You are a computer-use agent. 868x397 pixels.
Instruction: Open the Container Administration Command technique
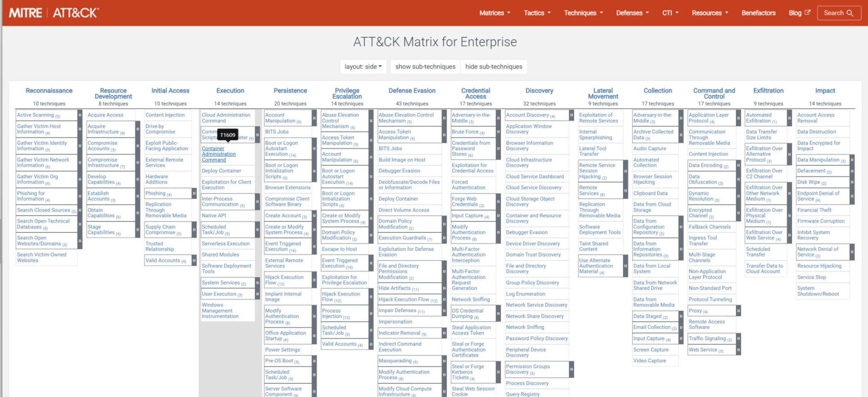click(218, 154)
